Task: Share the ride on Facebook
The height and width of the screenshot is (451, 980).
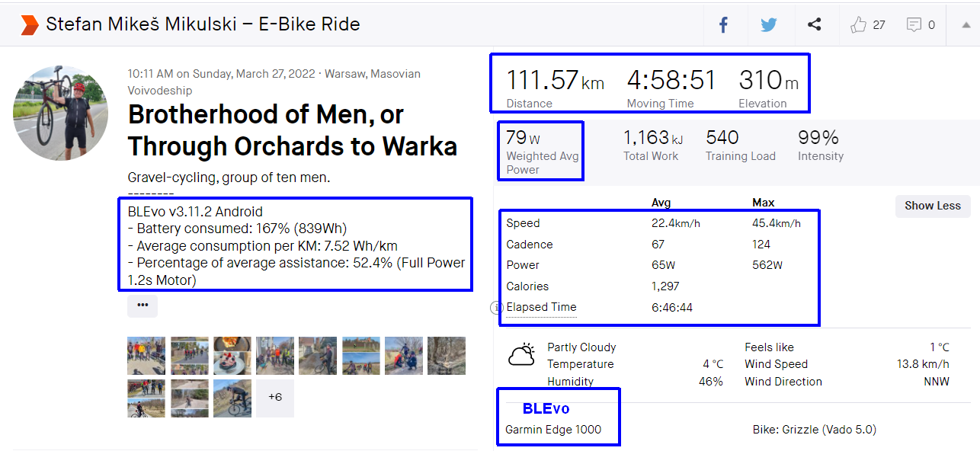Action: click(x=723, y=25)
